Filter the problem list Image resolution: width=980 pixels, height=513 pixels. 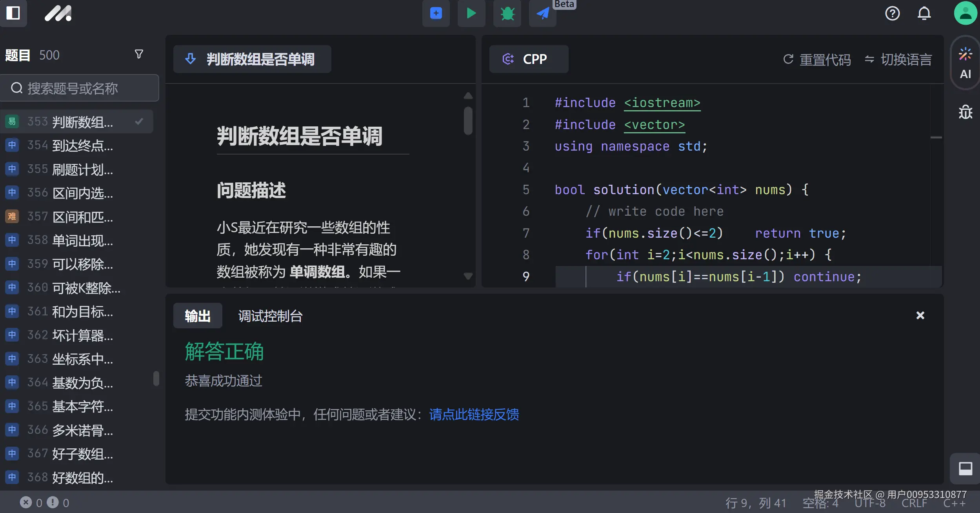(x=139, y=54)
